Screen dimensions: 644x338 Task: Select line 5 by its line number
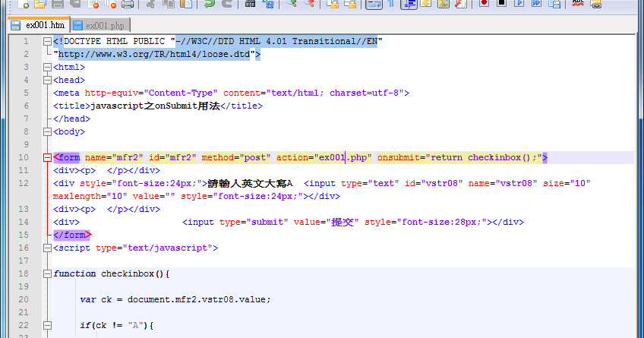point(26,93)
